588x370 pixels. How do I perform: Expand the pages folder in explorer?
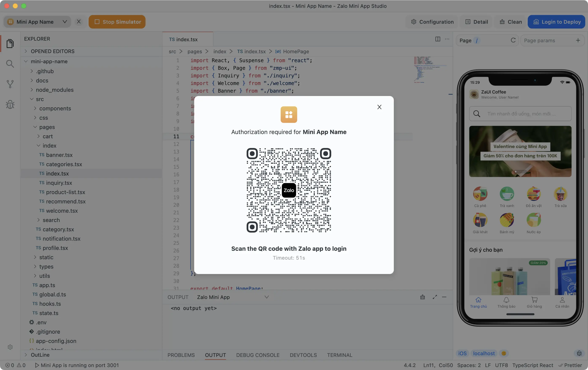[47, 127]
